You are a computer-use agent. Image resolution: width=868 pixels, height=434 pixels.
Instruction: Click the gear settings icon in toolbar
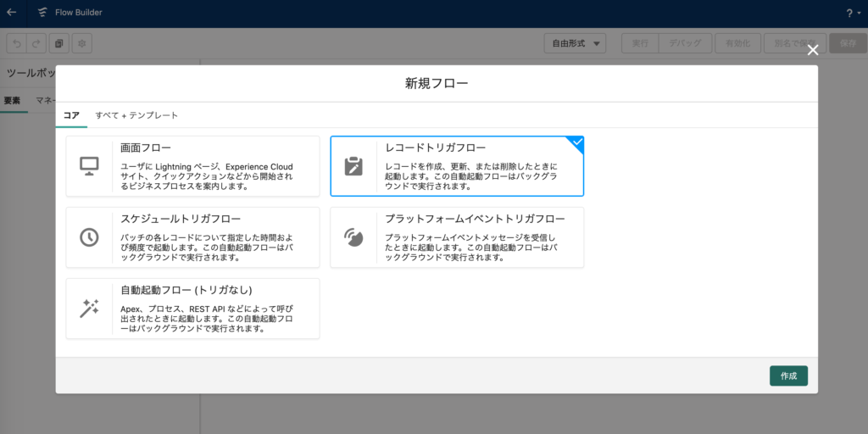pos(81,43)
